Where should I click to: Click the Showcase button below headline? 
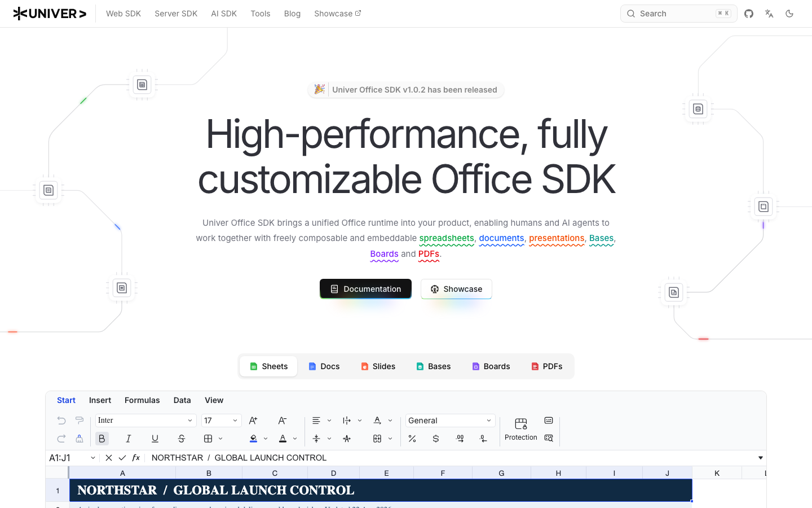tap(456, 289)
